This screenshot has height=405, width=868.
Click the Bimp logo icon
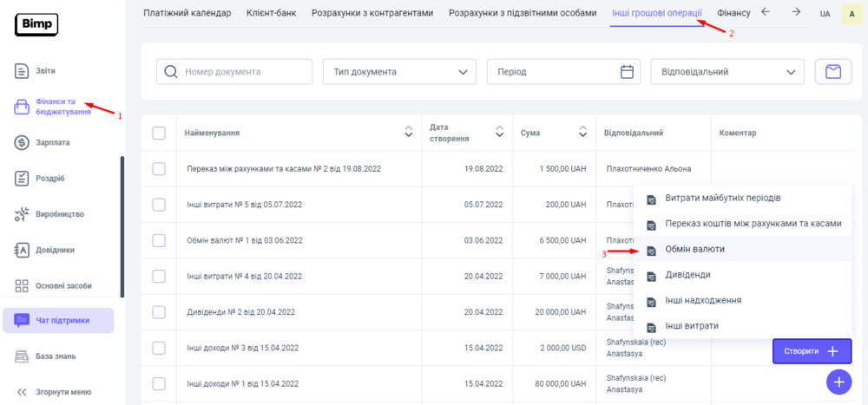pyautogui.click(x=36, y=25)
